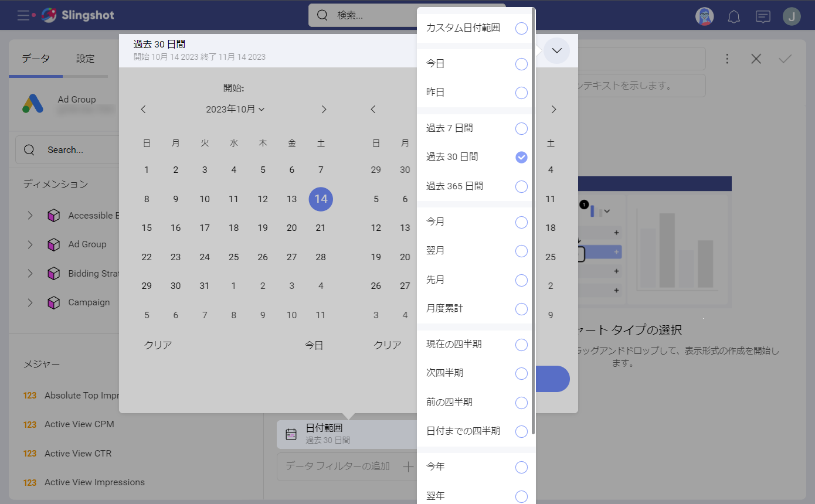Select highlighted day 14 in October calendar
This screenshot has width=815, height=504.
[x=321, y=199]
